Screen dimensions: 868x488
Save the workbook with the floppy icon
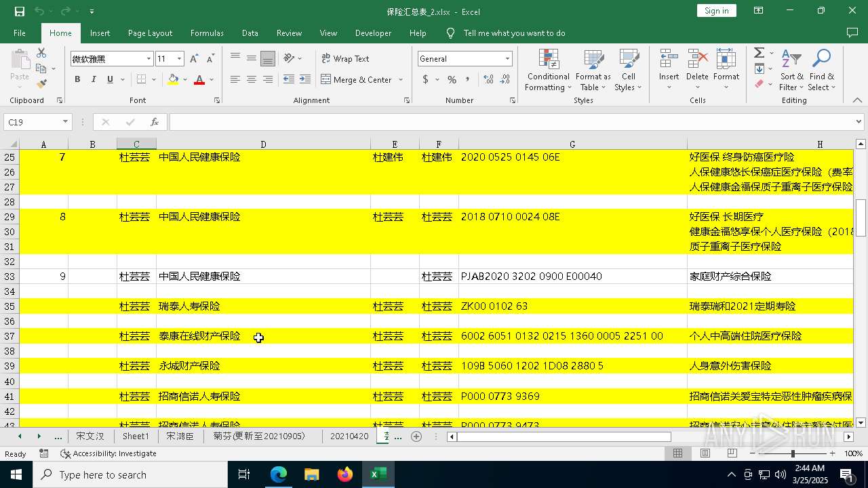coord(20,11)
